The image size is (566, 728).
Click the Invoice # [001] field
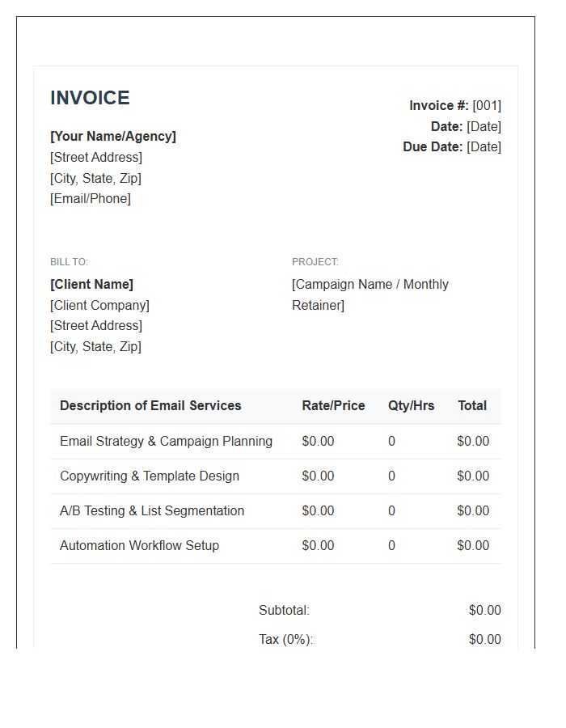pyautogui.click(x=455, y=106)
